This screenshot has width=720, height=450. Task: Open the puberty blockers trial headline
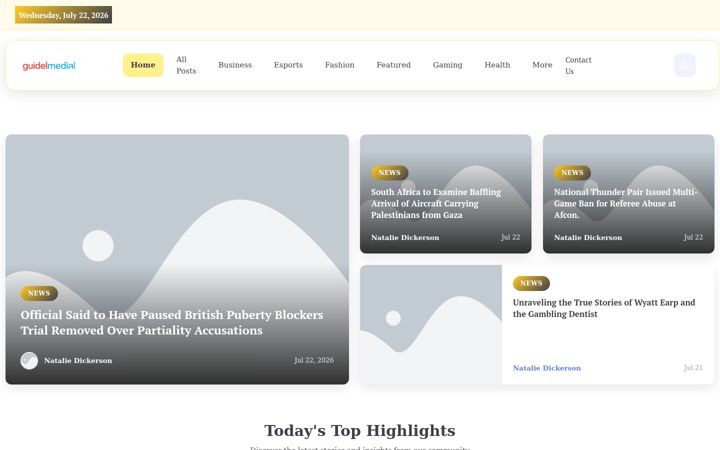(172, 322)
